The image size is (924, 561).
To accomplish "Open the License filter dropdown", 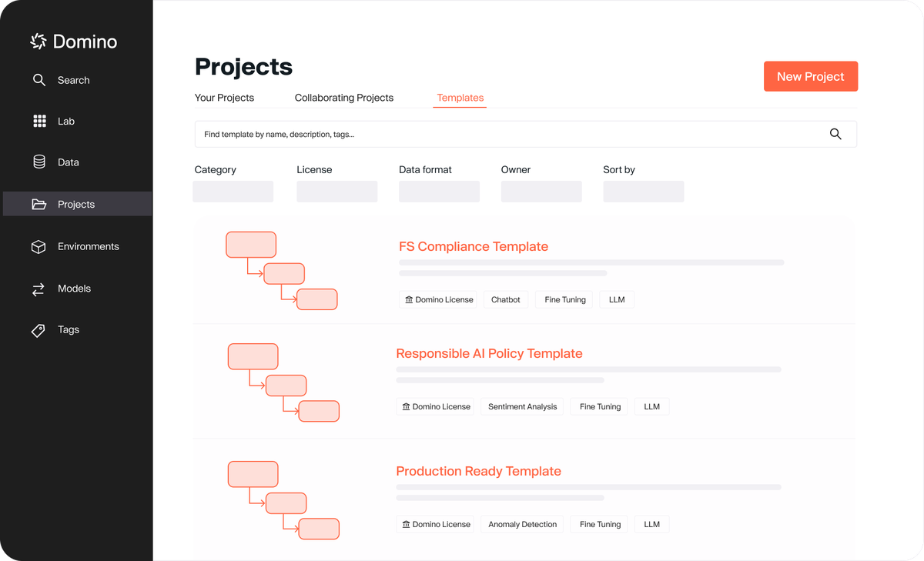I will pyautogui.click(x=336, y=191).
